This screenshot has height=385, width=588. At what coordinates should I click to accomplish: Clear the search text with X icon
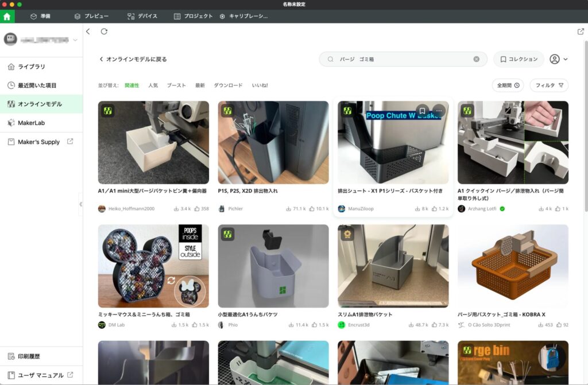click(476, 59)
